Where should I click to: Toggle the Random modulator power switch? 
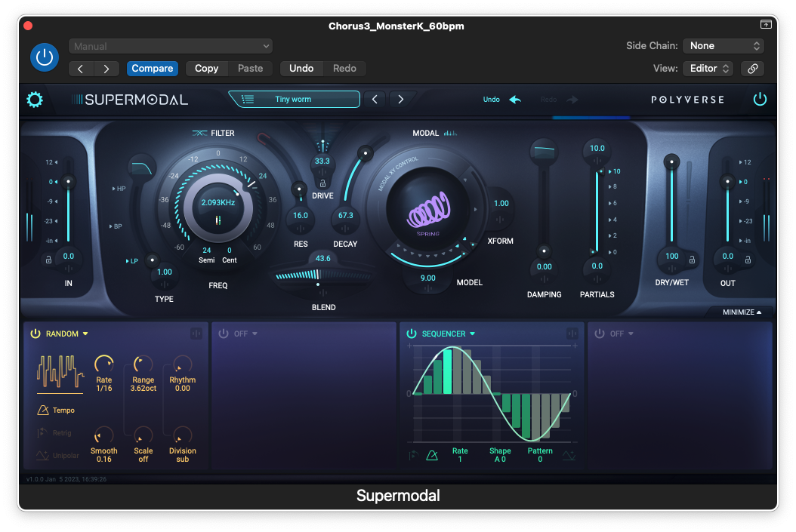pos(35,334)
